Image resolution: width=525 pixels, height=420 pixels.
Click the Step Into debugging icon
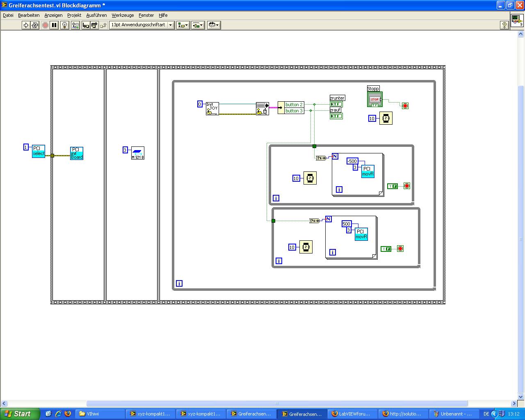[x=86, y=25]
